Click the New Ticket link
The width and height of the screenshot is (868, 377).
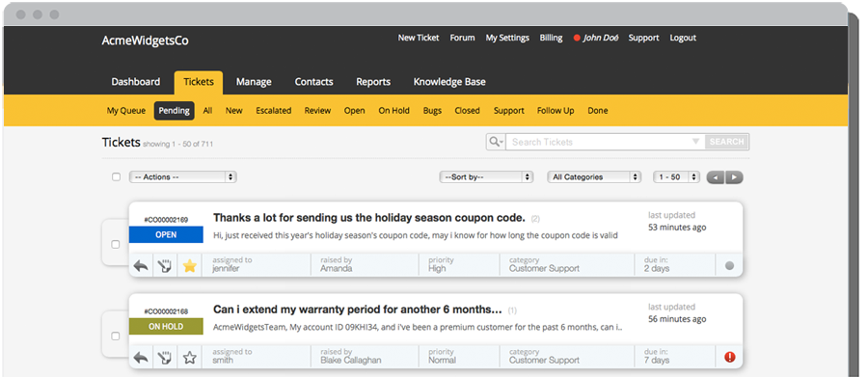pos(419,39)
